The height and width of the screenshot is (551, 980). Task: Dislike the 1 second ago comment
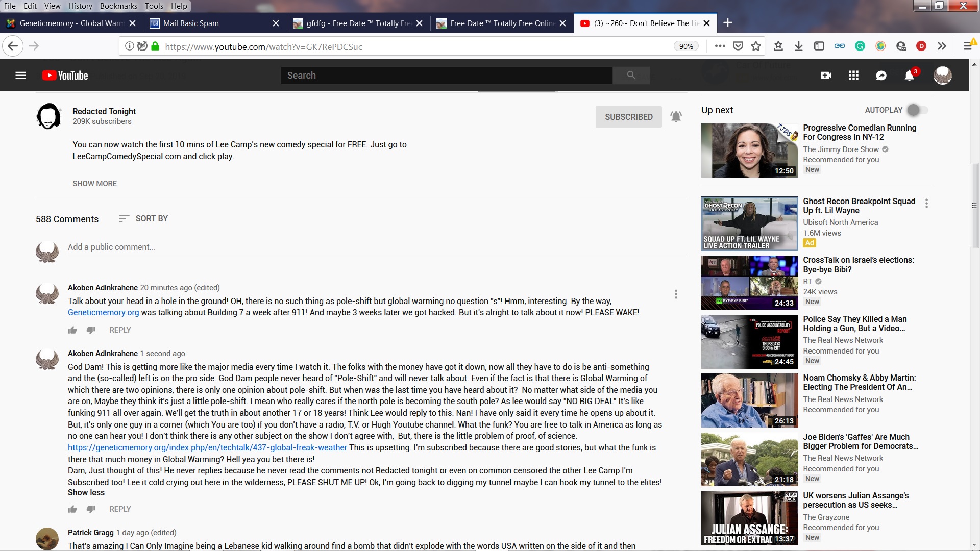click(x=91, y=509)
